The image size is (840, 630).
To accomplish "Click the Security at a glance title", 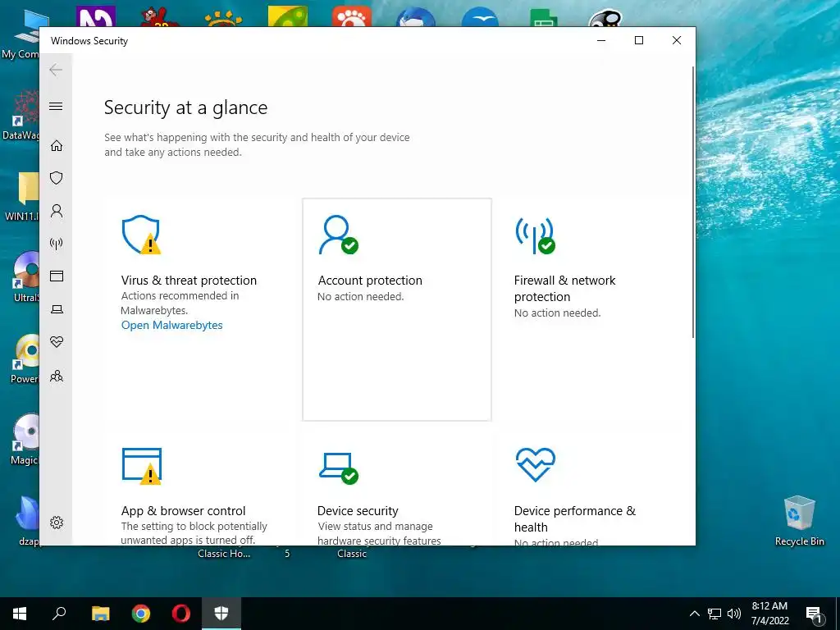I will click(x=186, y=107).
